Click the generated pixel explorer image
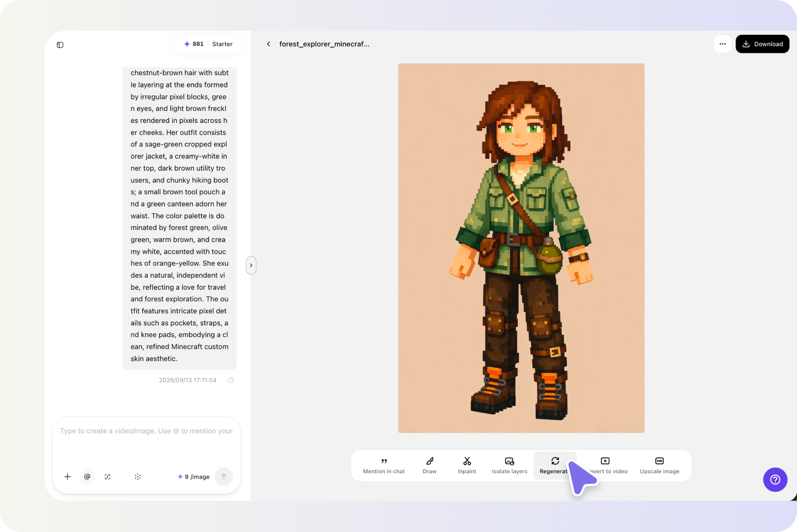This screenshot has height=532, width=797. (521, 248)
